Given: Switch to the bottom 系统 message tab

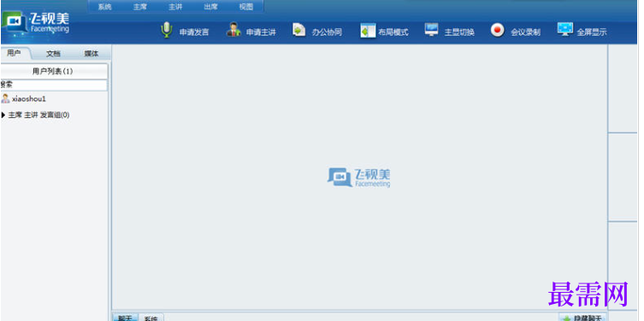Looking at the screenshot, I should pos(151,318).
